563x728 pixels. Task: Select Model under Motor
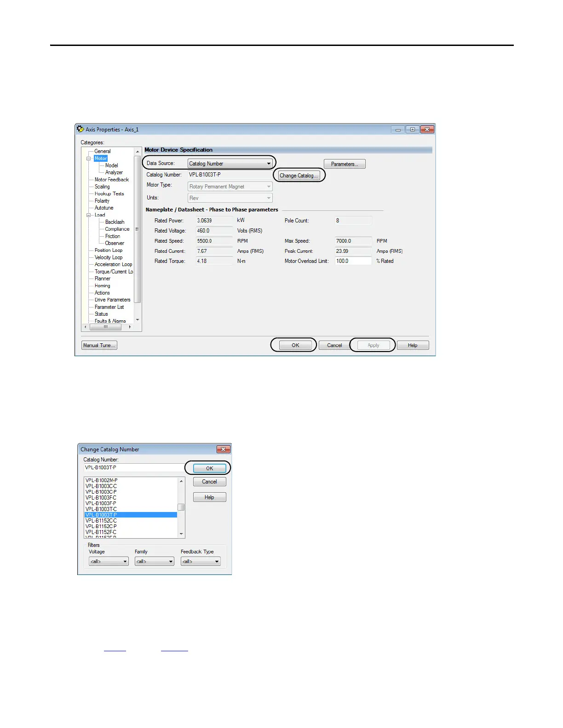tap(111, 165)
